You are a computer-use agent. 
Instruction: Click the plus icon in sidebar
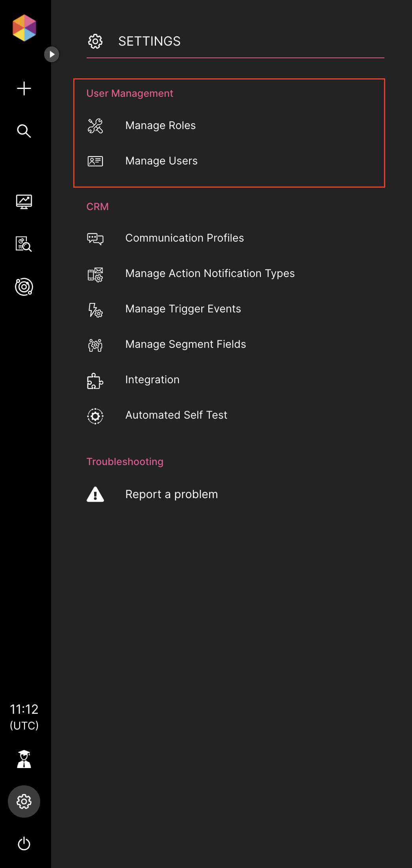tap(24, 89)
